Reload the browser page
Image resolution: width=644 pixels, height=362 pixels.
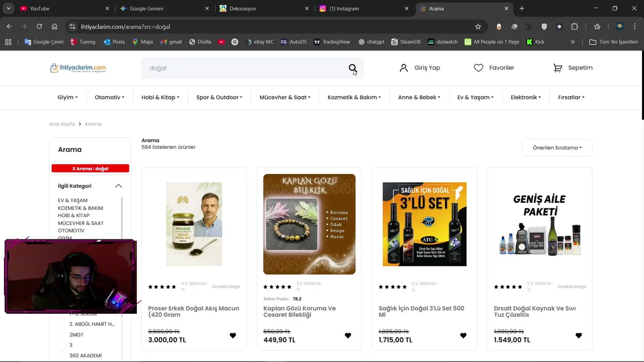[39, 27]
